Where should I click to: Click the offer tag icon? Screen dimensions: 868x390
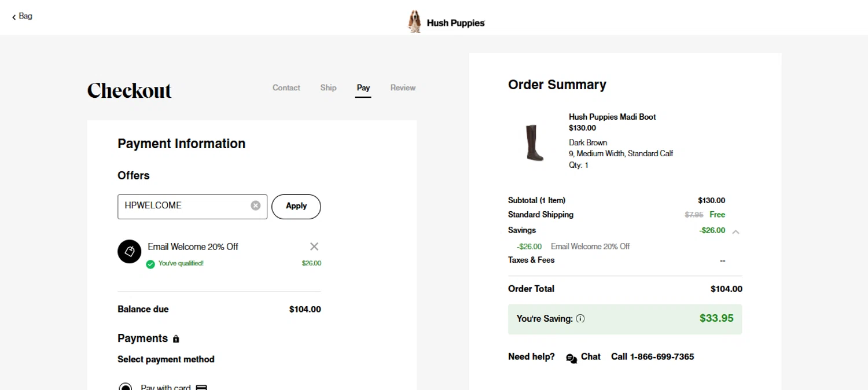tap(130, 252)
